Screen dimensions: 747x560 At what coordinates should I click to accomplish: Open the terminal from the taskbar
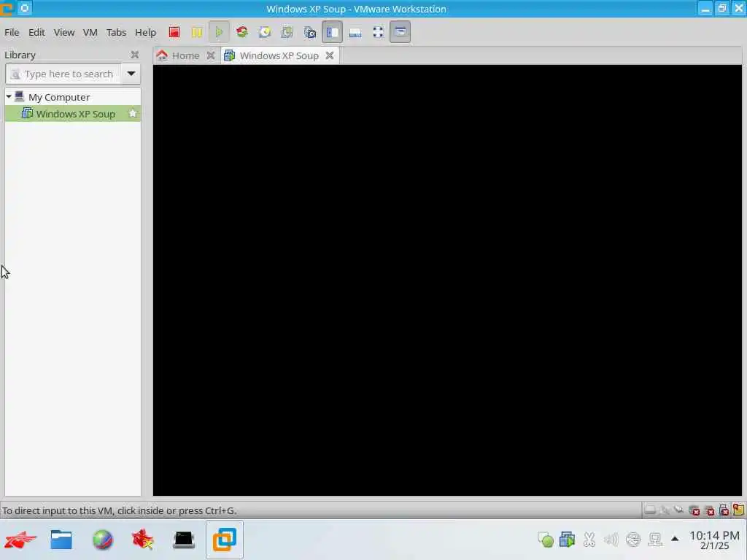click(184, 540)
